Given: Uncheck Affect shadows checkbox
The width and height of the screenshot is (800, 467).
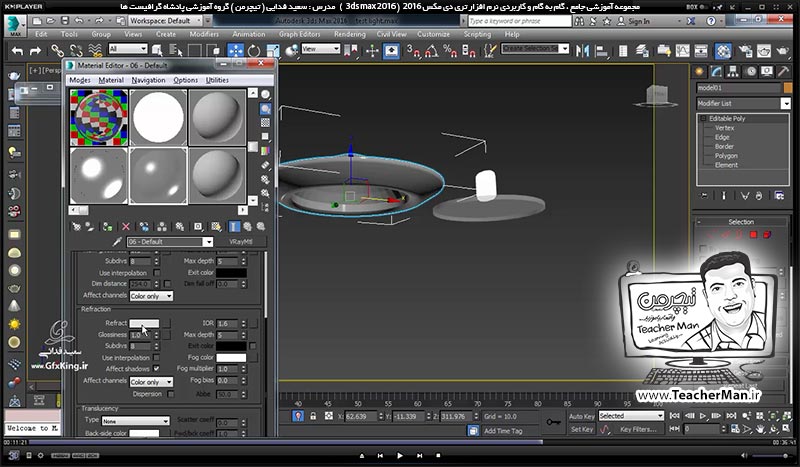Looking at the screenshot, I should coord(157,368).
